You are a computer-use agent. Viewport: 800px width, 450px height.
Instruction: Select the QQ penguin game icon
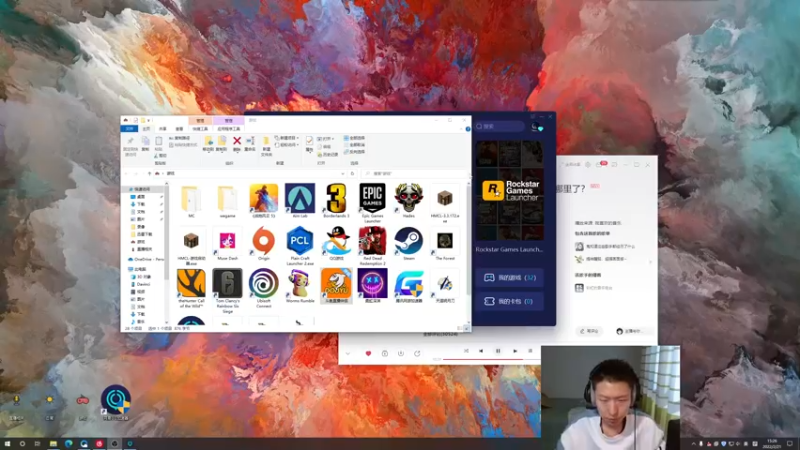(336, 240)
